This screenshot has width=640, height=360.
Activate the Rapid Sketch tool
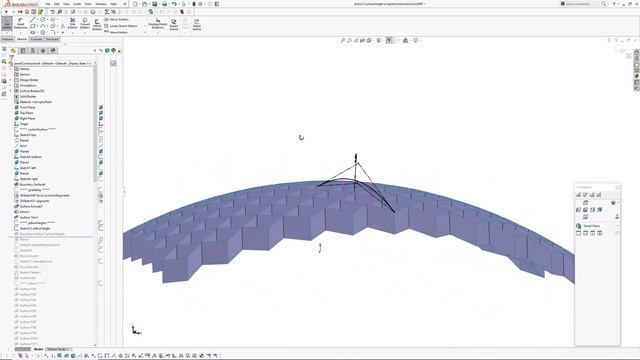(197, 24)
